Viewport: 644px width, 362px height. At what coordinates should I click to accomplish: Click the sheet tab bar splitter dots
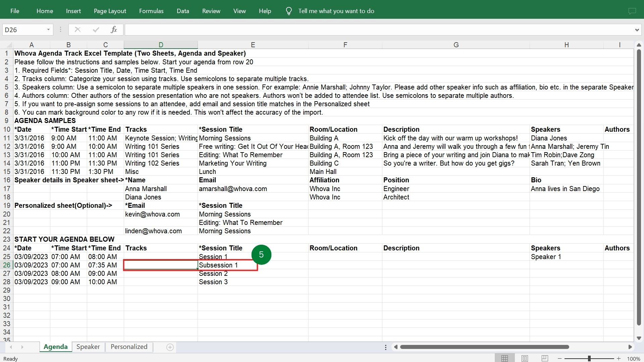click(385, 347)
